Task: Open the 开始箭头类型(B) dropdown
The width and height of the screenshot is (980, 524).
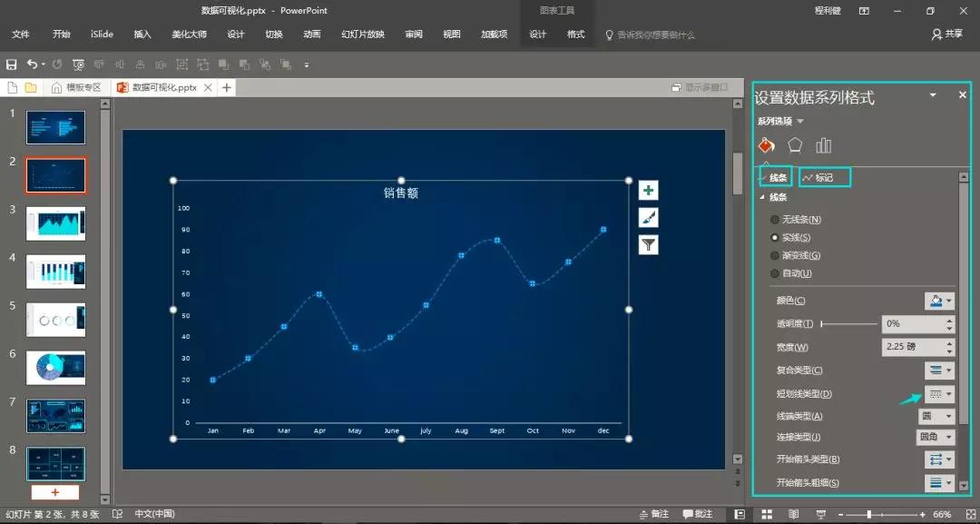Action: [x=939, y=460]
